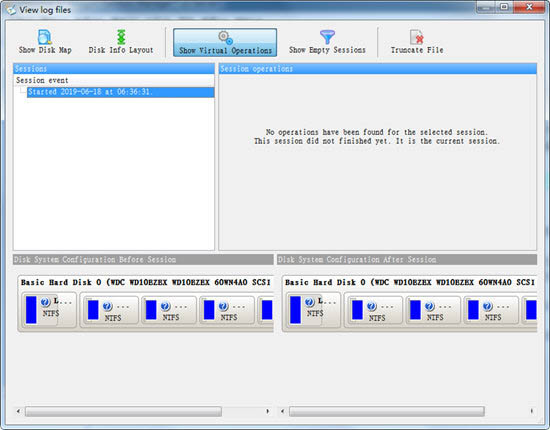The image size is (550, 430).
Task: Click the Truncate File icon
Action: 417,37
